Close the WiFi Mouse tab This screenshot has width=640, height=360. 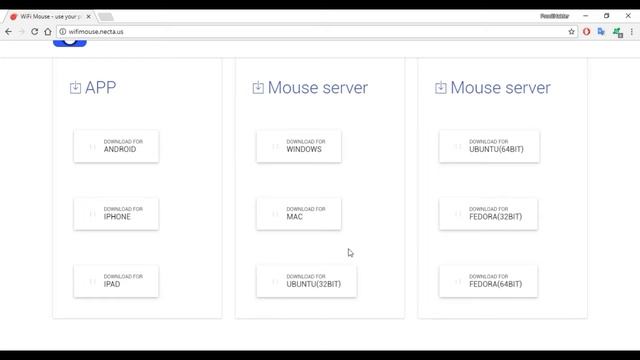89,17
